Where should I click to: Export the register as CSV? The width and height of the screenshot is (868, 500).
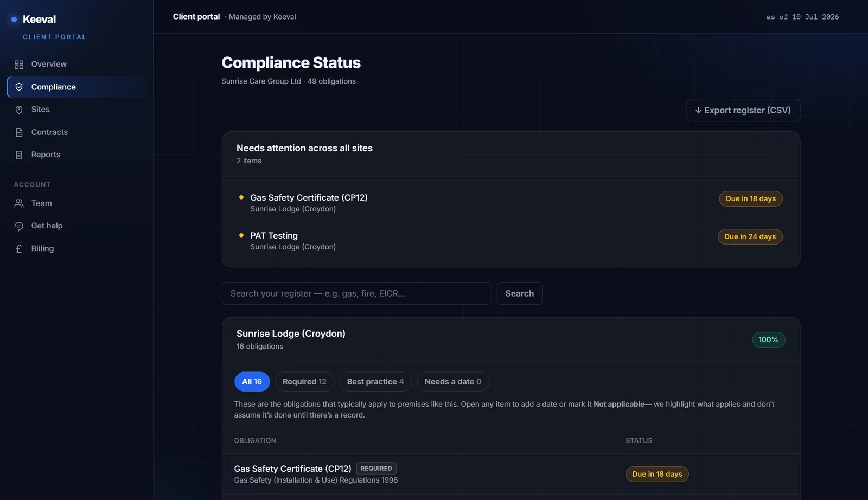click(x=743, y=110)
